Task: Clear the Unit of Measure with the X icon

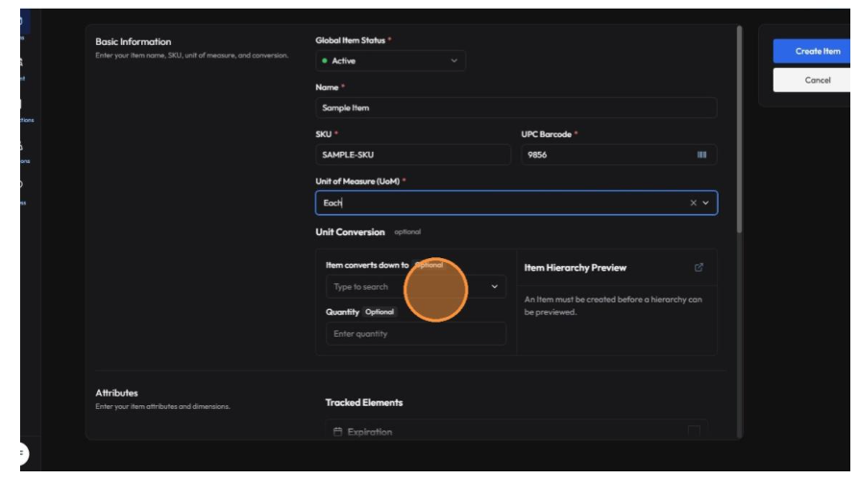Action: (693, 203)
